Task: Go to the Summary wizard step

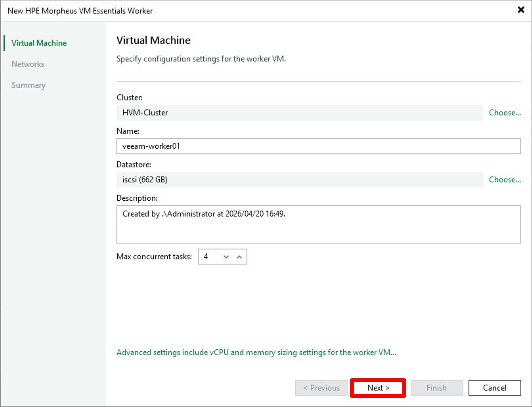Action: point(28,85)
